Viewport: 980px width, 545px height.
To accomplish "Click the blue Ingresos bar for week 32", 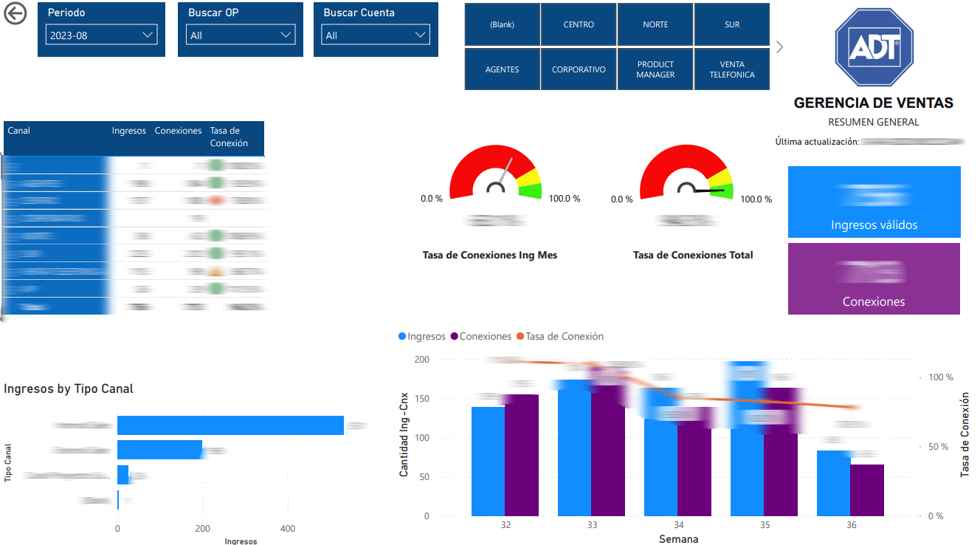I will point(488,462).
